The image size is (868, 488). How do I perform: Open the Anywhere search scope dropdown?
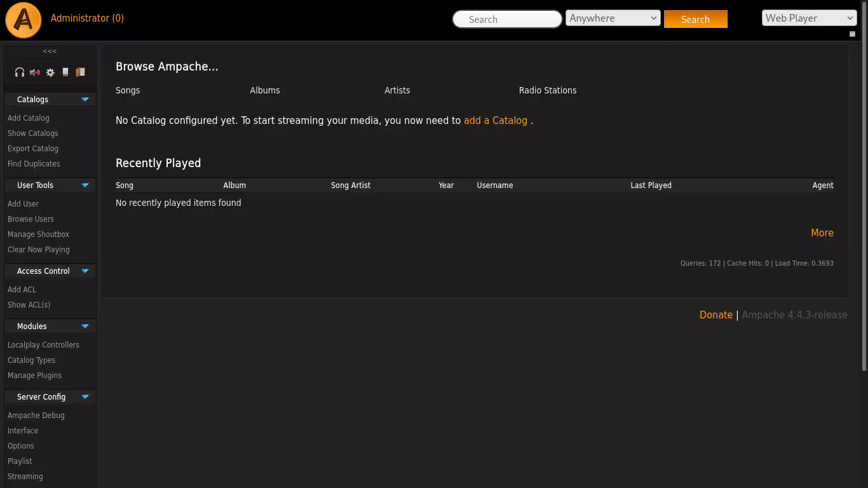pos(613,18)
